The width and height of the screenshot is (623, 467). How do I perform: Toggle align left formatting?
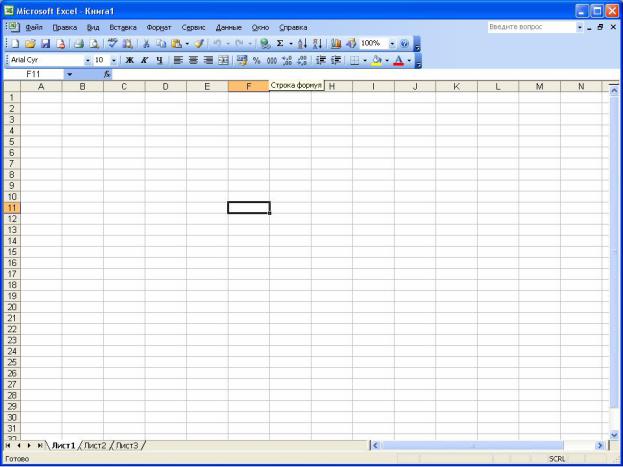(x=178, y=60)
